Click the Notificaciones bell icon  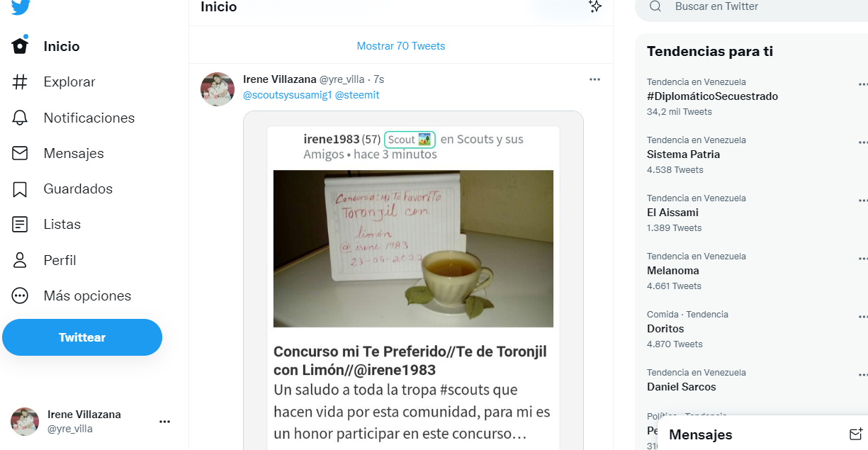click(x=20, y=118)
